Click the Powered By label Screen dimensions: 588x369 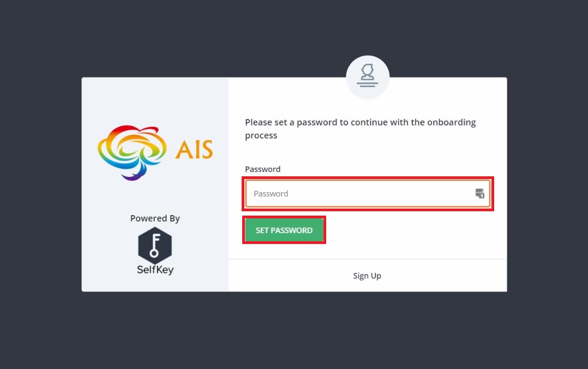155,218
